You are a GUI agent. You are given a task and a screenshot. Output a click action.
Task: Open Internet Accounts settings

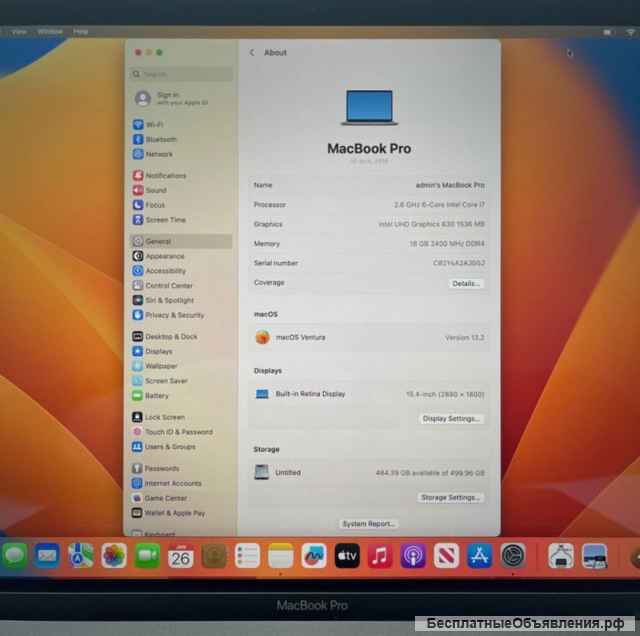coord(167,483)
